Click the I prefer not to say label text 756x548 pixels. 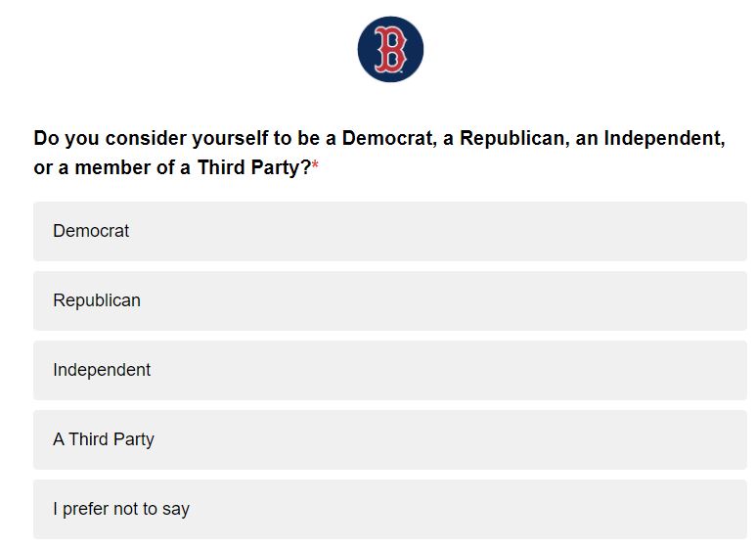(121, 509)
